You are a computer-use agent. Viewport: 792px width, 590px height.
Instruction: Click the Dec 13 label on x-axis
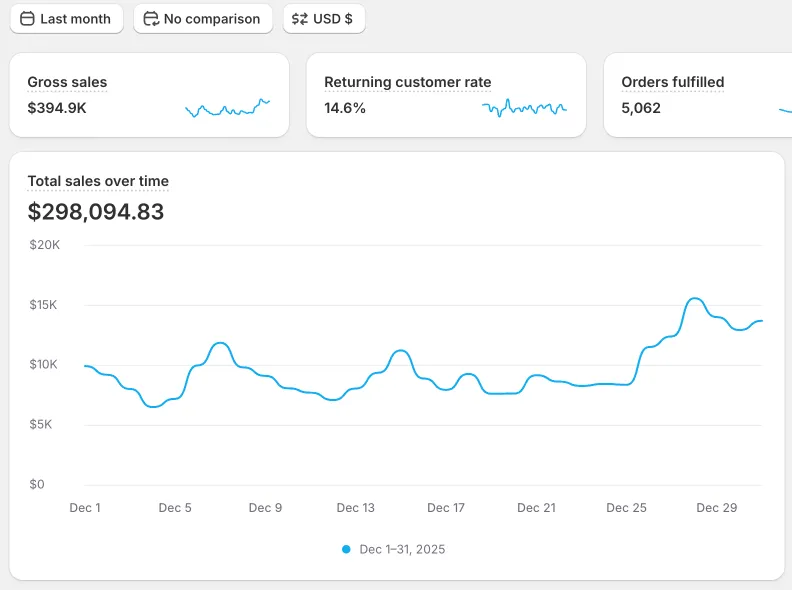[x=355, y=508]
